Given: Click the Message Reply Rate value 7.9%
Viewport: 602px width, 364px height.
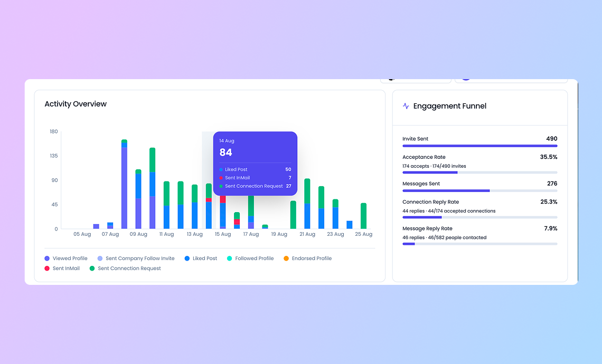Looking at the screenshot, I should tap(551, 228).
